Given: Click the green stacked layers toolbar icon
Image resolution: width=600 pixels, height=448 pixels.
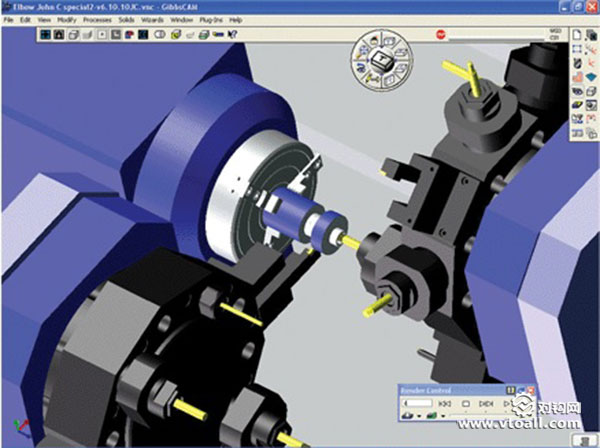Looking at the screenshot, I should [x=204, y=35].
